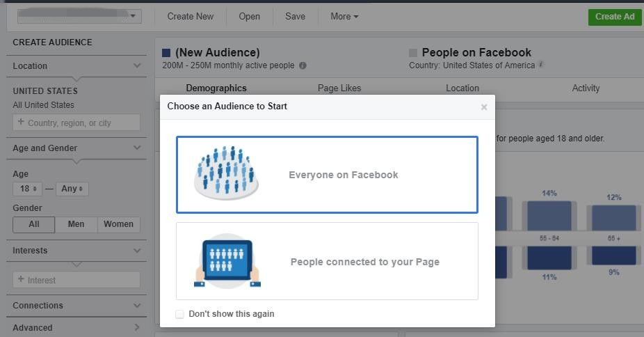Screen dimensions: 644x337
Task: Close the Choose an Audience dialog
Action: click(x=484, y=107)
